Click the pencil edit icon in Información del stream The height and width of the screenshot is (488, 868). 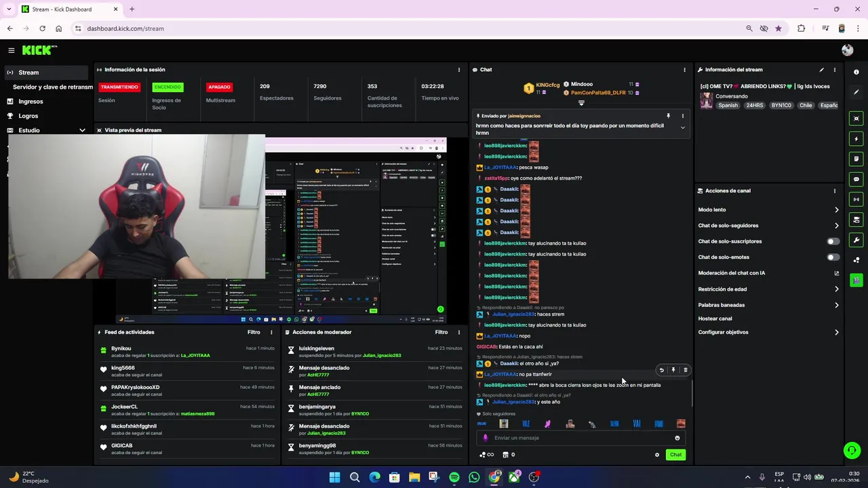821,70
